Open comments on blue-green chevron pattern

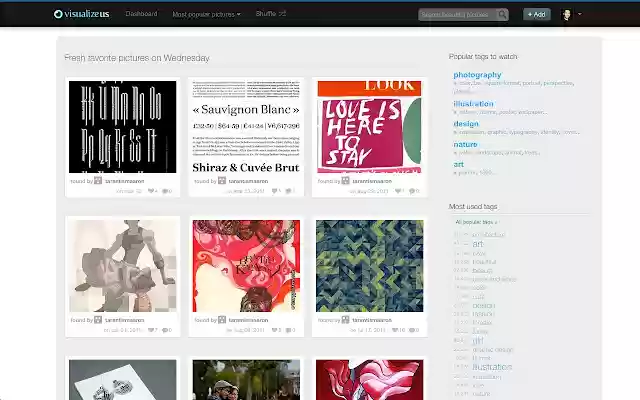[414, 330]
